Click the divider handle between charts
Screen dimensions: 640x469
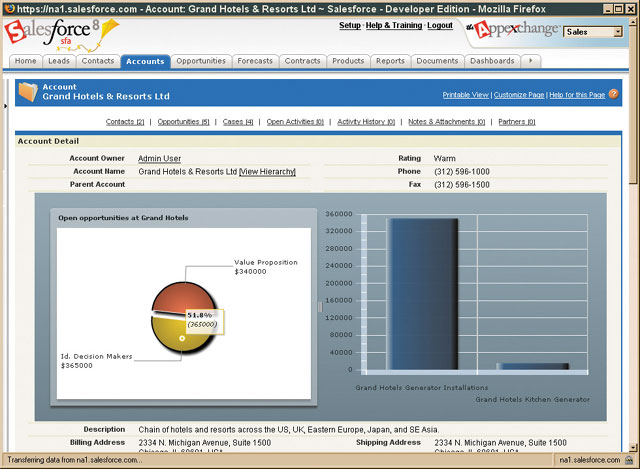[320, 307]
